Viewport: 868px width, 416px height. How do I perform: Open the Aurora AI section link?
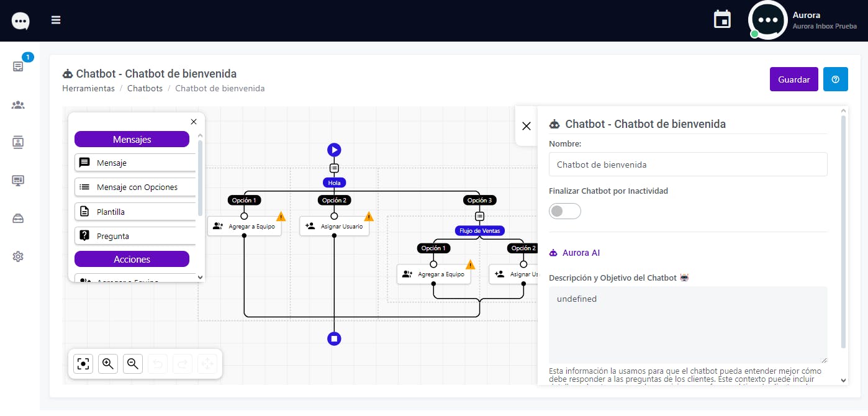[574, 253]
